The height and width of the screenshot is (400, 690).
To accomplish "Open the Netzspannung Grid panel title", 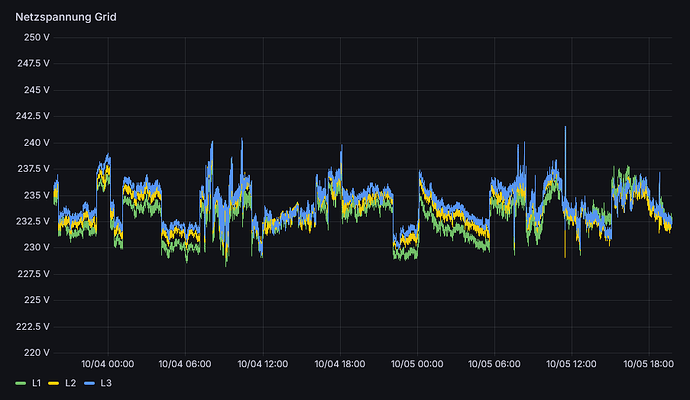I will [x=66, y=17].
